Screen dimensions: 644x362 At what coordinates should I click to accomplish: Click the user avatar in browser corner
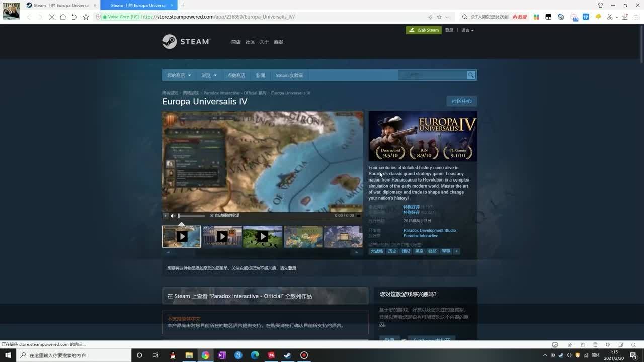click(11, 11)
